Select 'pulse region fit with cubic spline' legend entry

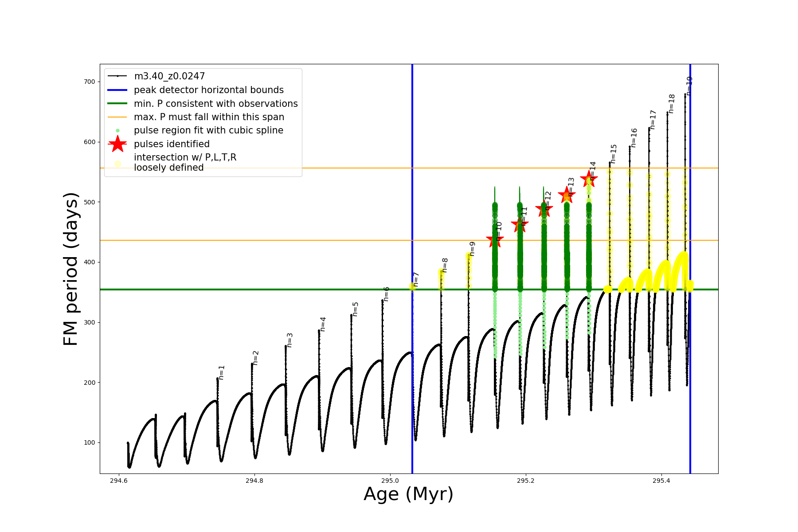coord(208,130)
